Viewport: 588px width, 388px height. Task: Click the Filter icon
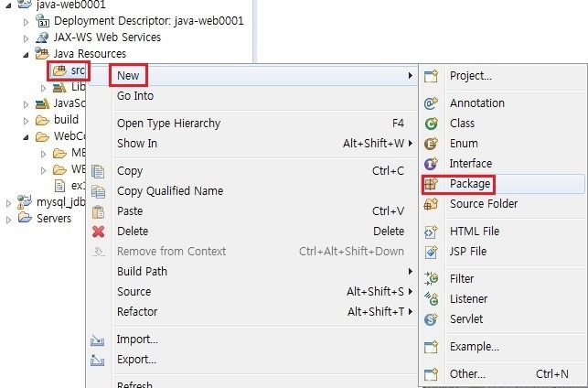(431, 279)
